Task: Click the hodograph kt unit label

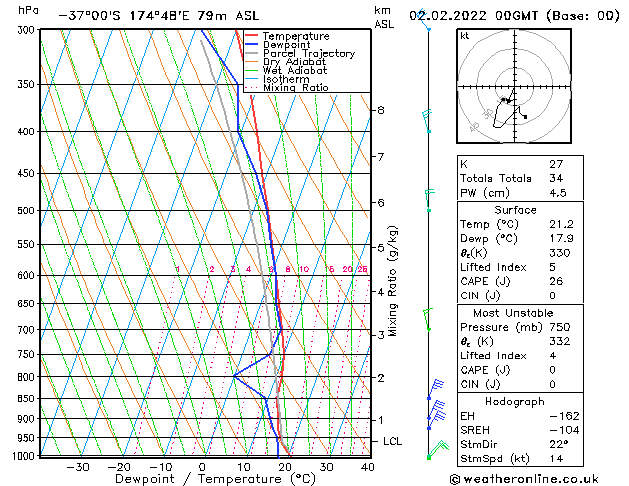Action: click(465, 36)
